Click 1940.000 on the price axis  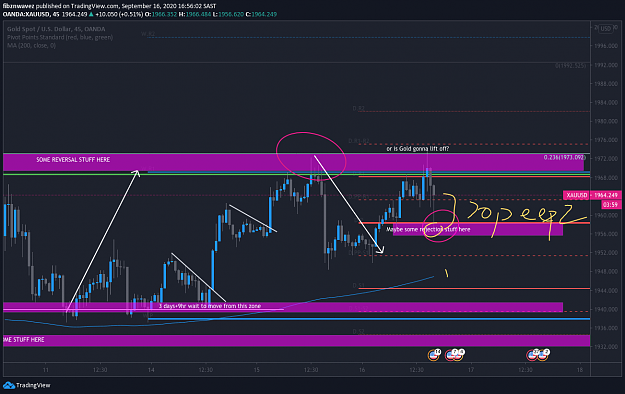point(606,309)
